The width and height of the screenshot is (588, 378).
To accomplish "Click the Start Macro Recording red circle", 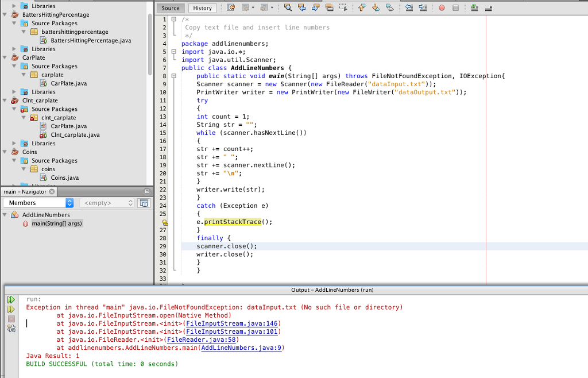I will [442, 8].
